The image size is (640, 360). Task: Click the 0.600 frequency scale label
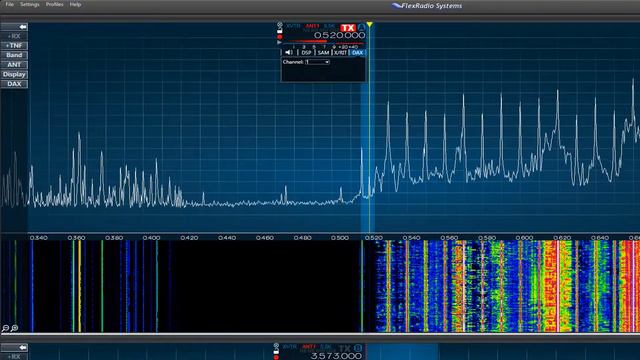524,238
